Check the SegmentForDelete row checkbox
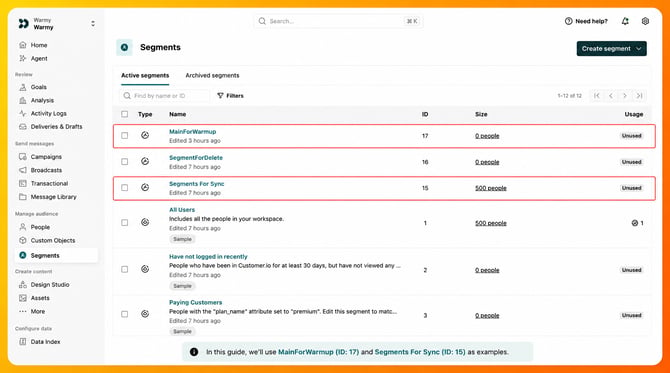 [124, 162]
